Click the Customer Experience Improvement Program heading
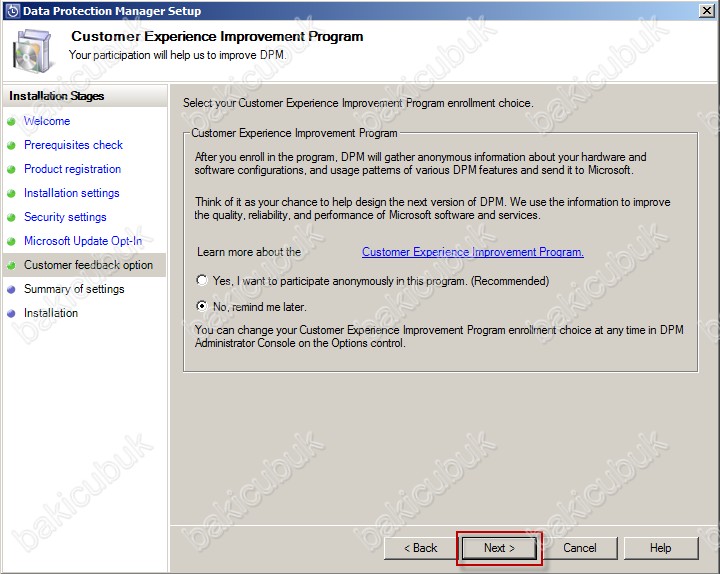The width and height of the screenshot is (720, 574). tap(217, 36)
